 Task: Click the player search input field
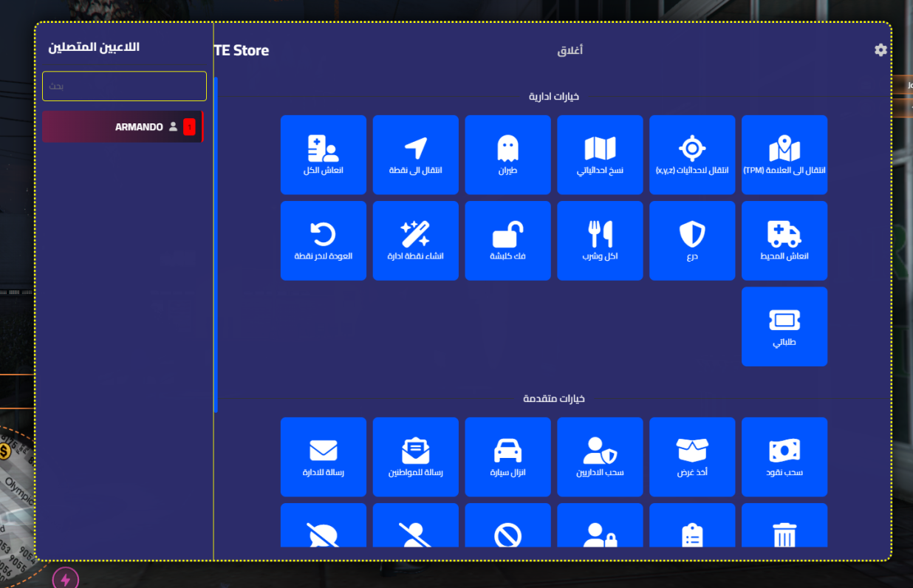tap(124, 86)
